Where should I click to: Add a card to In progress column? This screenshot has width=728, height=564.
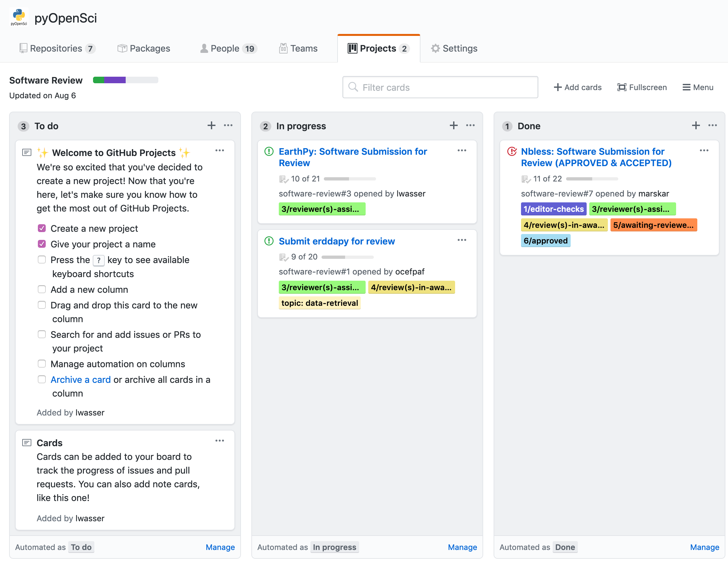pos(453,126)
